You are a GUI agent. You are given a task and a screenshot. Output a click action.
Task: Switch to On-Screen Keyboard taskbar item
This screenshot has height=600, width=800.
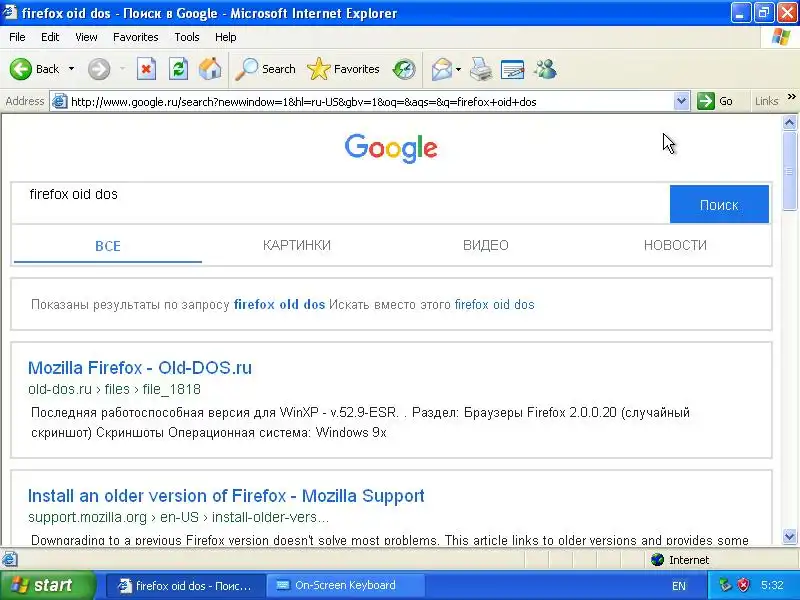tap(346, 586)
